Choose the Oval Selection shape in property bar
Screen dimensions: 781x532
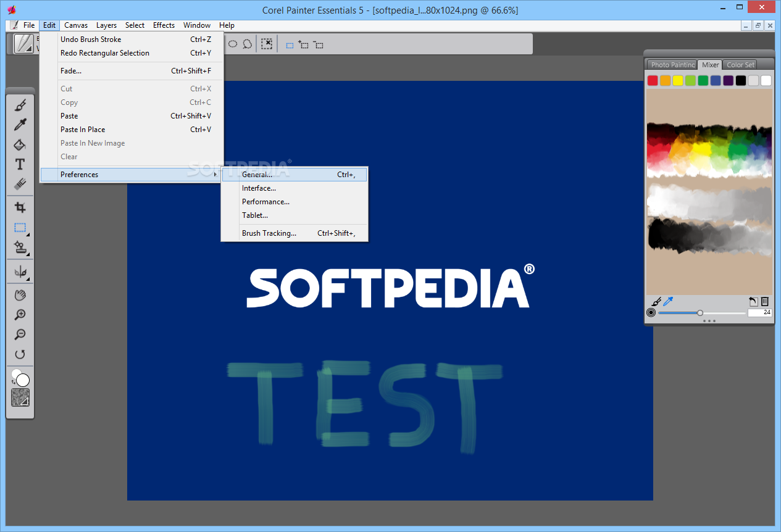tap(233, 44)
